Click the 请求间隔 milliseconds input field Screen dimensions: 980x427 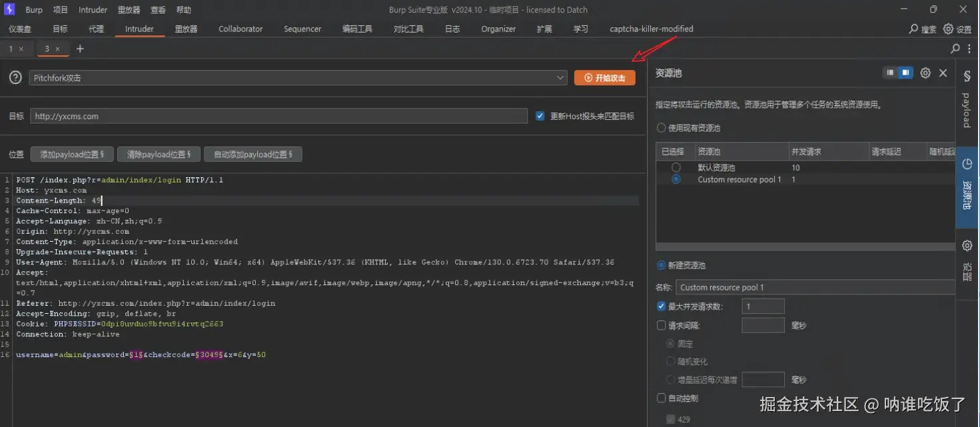[x=763, y=326]
